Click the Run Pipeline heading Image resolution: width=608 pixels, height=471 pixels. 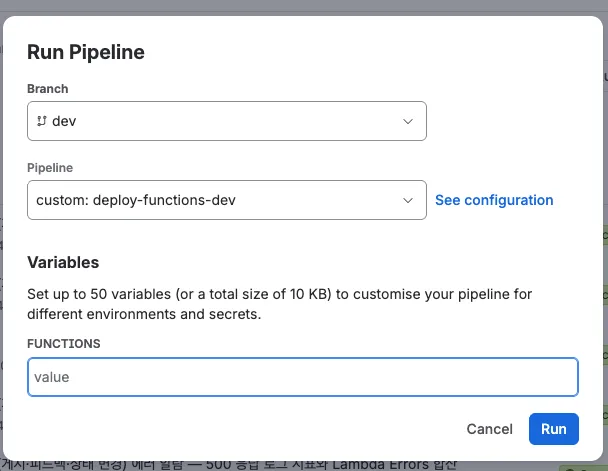point(86,52)
